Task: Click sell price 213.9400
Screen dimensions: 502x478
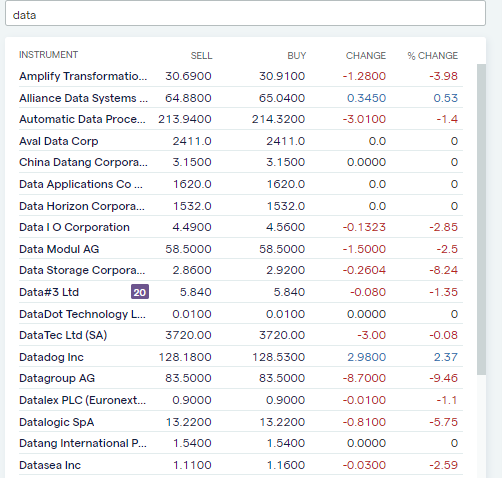Action: point(185,119)
